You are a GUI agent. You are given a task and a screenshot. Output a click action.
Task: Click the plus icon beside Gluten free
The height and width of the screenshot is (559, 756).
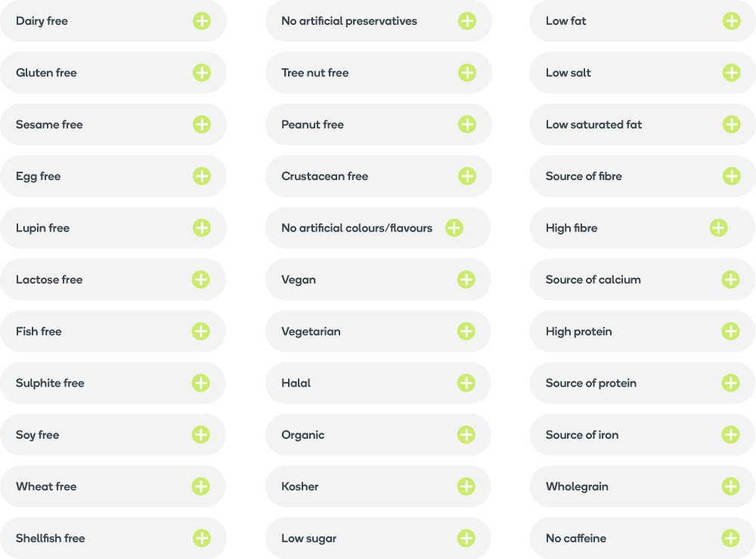(x=201, y=73)
